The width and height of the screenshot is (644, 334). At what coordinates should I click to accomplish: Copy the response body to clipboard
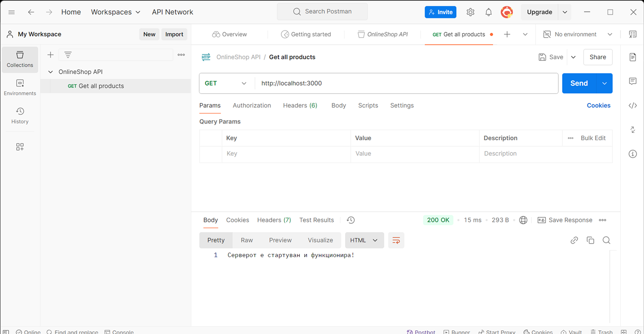pos(590,240)
